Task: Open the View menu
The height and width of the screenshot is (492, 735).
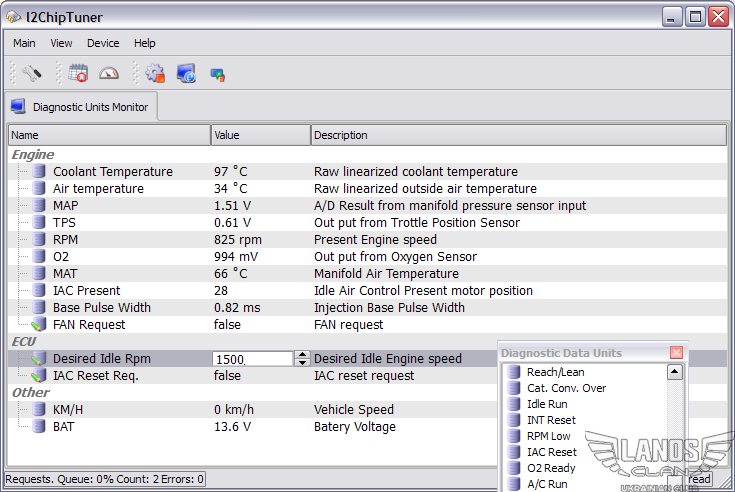Action: pyautogui.click(x=62, y=43)
